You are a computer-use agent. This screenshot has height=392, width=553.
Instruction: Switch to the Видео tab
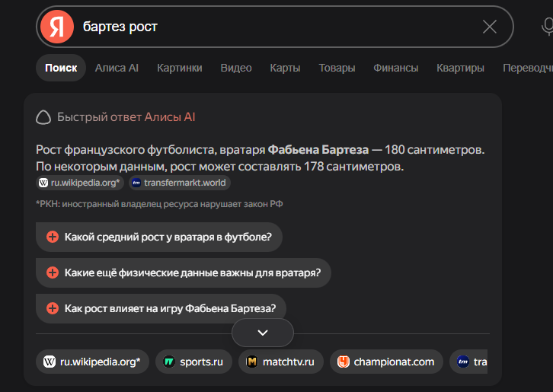point(236,68)
